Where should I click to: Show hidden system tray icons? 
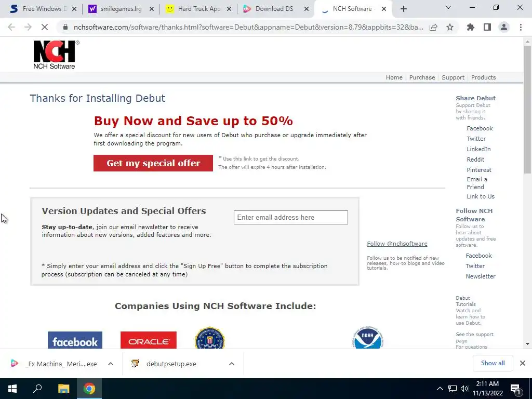tap(440, 389)
